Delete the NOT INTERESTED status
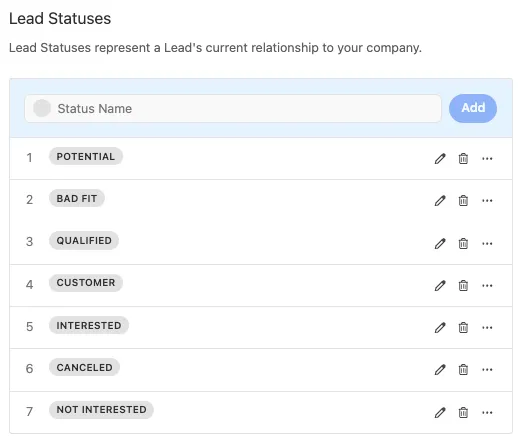528x448 pixels. [463, 413]
